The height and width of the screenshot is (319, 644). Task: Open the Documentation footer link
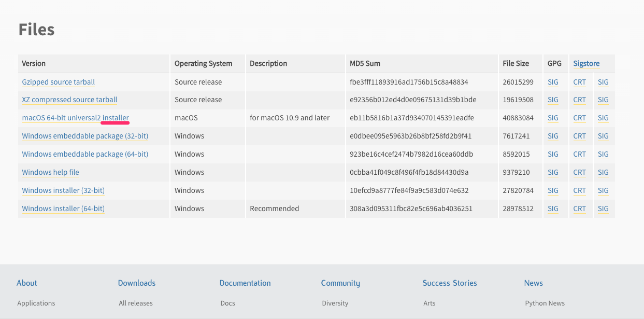[245, 283]
